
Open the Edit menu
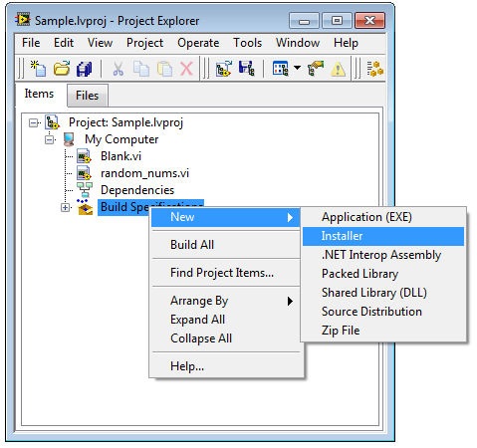pos(64,43)
